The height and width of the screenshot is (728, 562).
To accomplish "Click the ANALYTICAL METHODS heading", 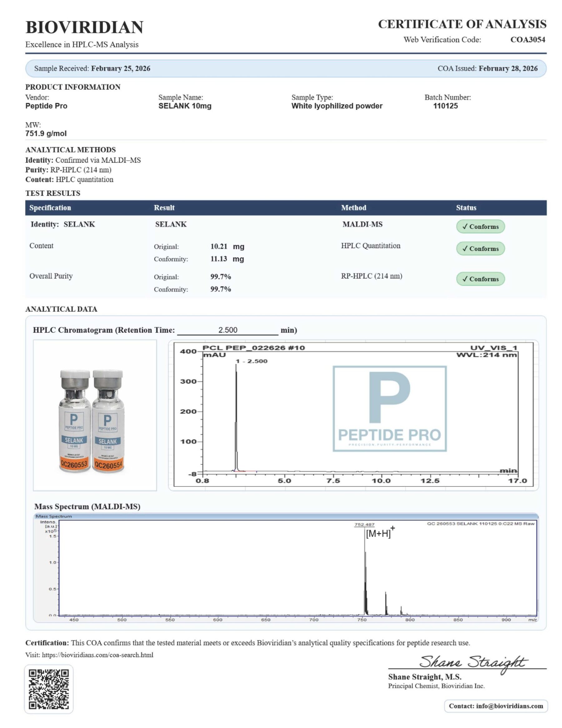I will click(71, 150).
